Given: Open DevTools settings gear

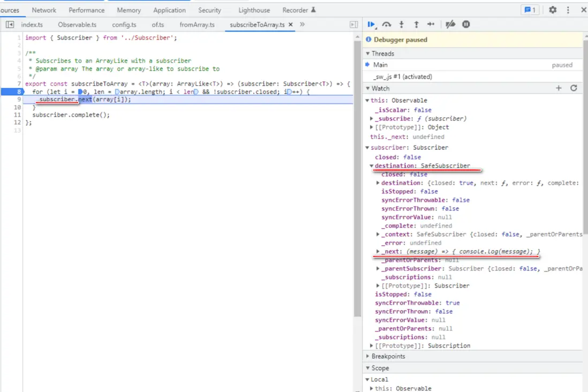Looking at the screenshot, I should [x=553, y=10].
